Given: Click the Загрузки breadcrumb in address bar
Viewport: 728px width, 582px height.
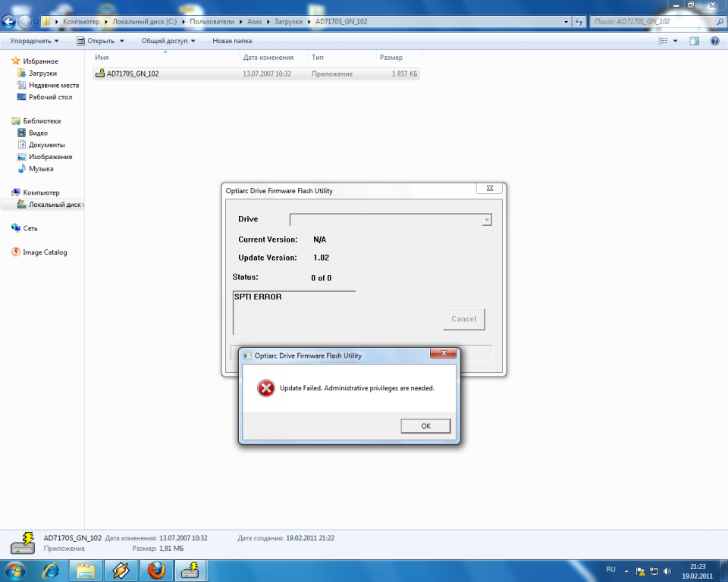Looking at the screenshot, I should coord(288,22).
